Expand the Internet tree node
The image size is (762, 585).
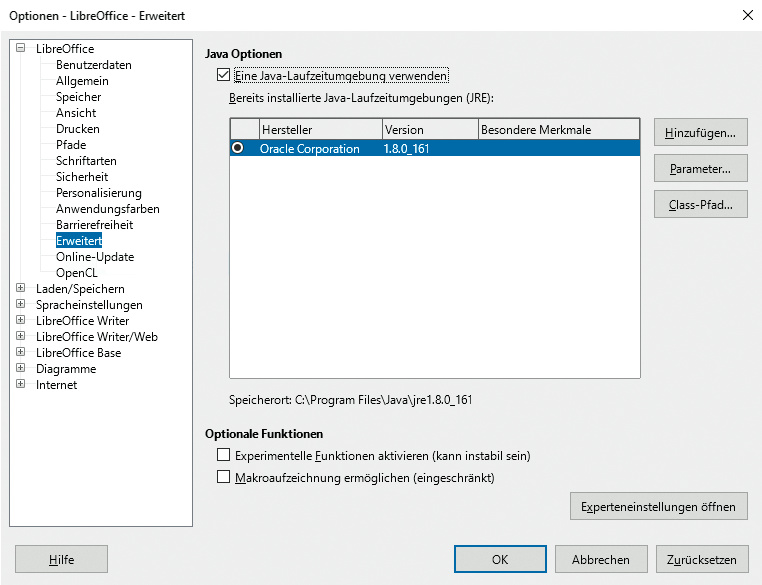pyautogui.click(x=20, y=384)
